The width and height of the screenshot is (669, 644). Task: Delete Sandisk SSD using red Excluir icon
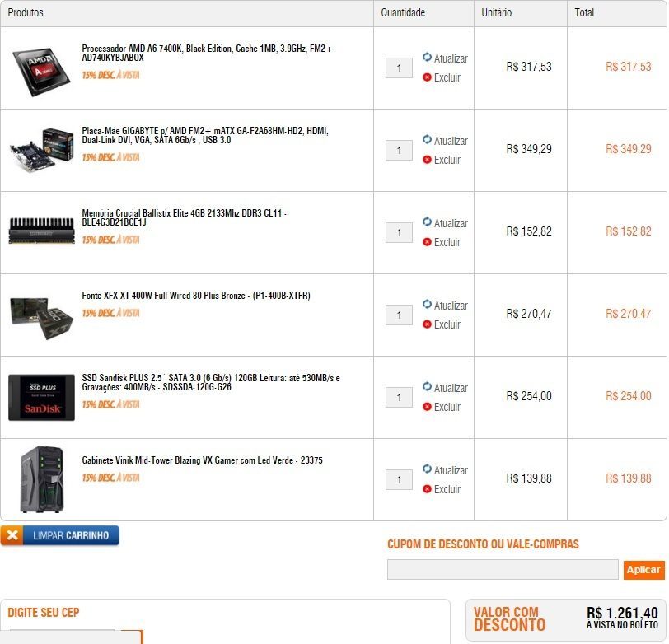click(x=427, y=407)
